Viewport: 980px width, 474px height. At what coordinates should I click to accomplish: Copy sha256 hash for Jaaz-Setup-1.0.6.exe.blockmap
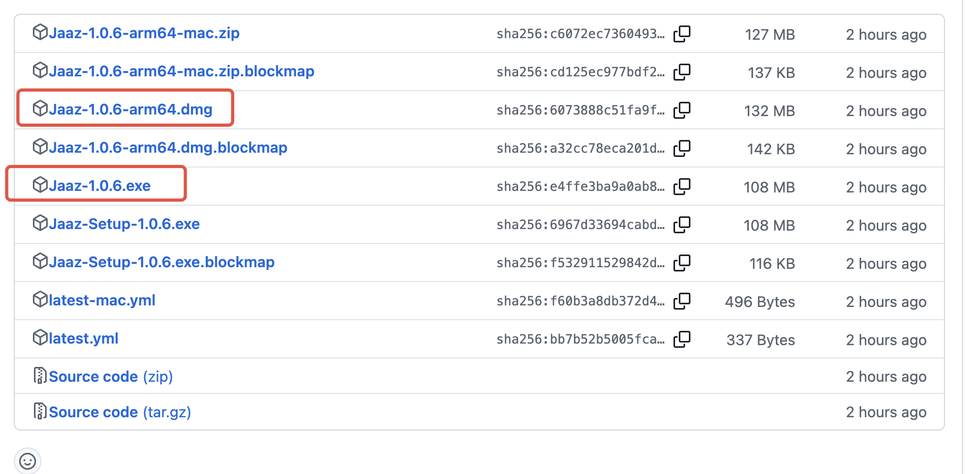(x=682, y=263)
